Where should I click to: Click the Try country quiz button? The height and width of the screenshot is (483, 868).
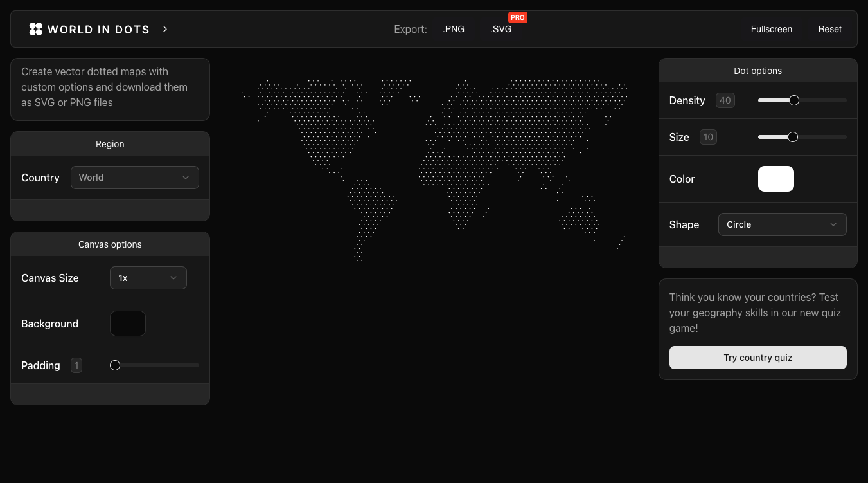point(757,358)
